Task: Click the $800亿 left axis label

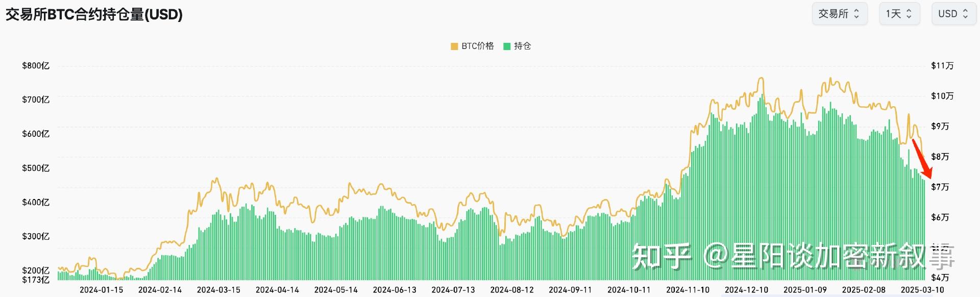Action: 36,66
